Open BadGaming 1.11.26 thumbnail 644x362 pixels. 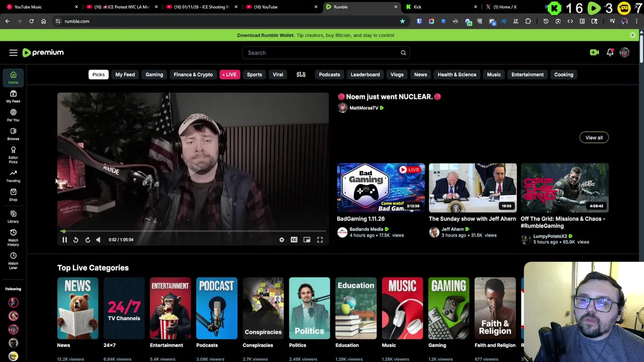tap(381, 188)
